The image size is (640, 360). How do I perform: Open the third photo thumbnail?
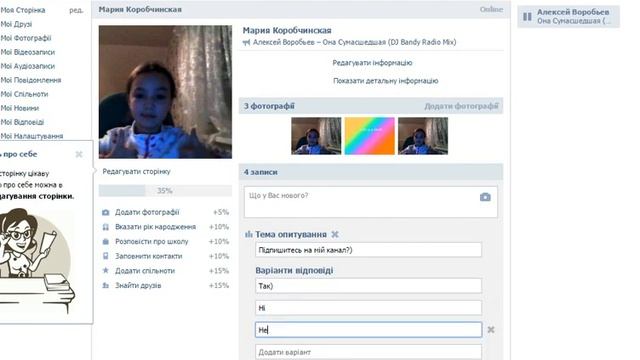(x=423, y=136)
